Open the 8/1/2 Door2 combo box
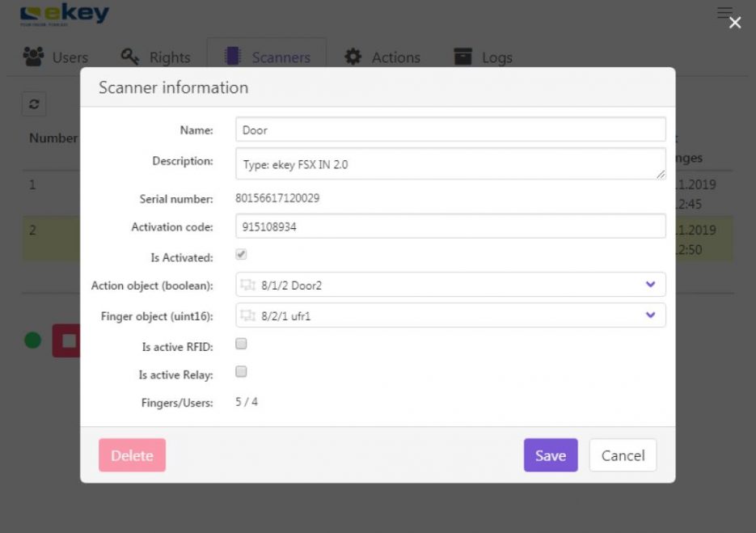Viewport: 756px width, 533px height. [451, 285]
